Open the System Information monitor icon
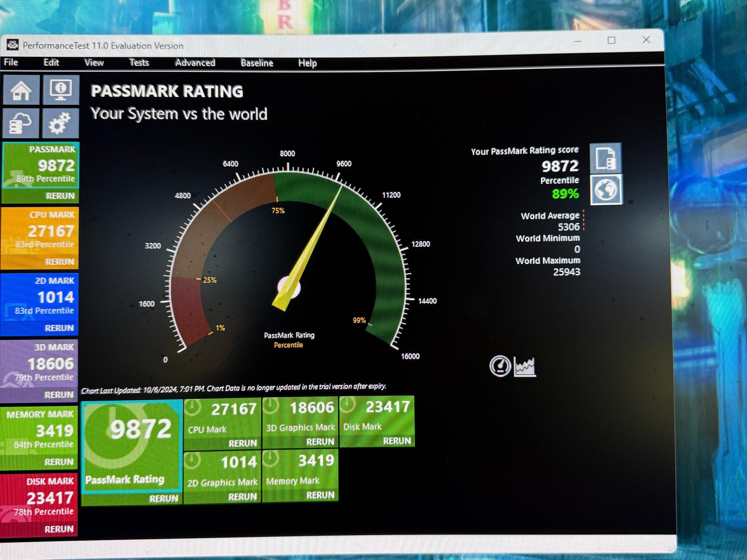 pyautogui.click(x=61, y=90)
